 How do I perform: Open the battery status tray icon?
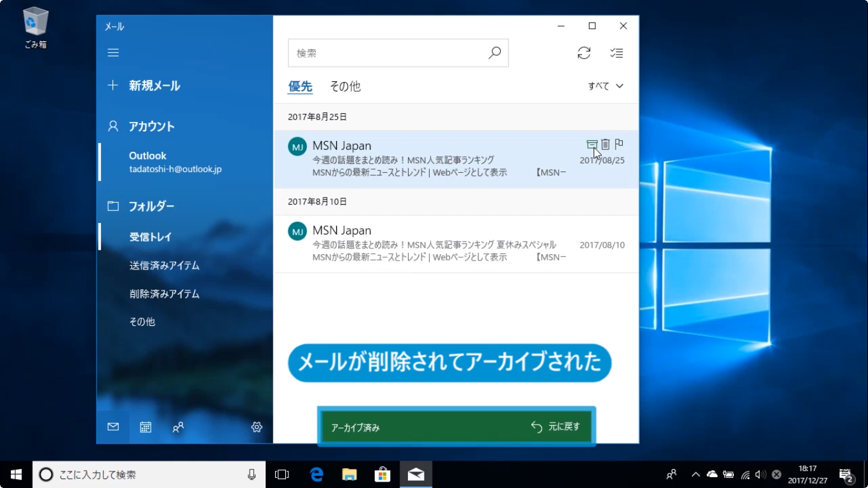[x=728, y=475]
